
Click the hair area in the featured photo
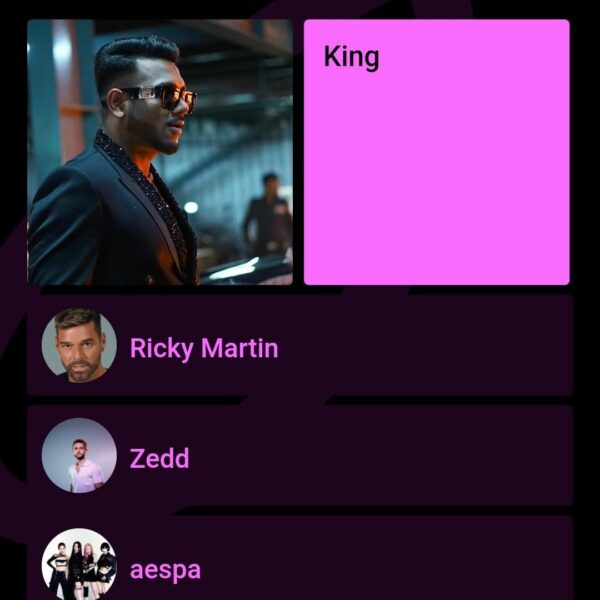pyautogui.click(x=134, y=61)
